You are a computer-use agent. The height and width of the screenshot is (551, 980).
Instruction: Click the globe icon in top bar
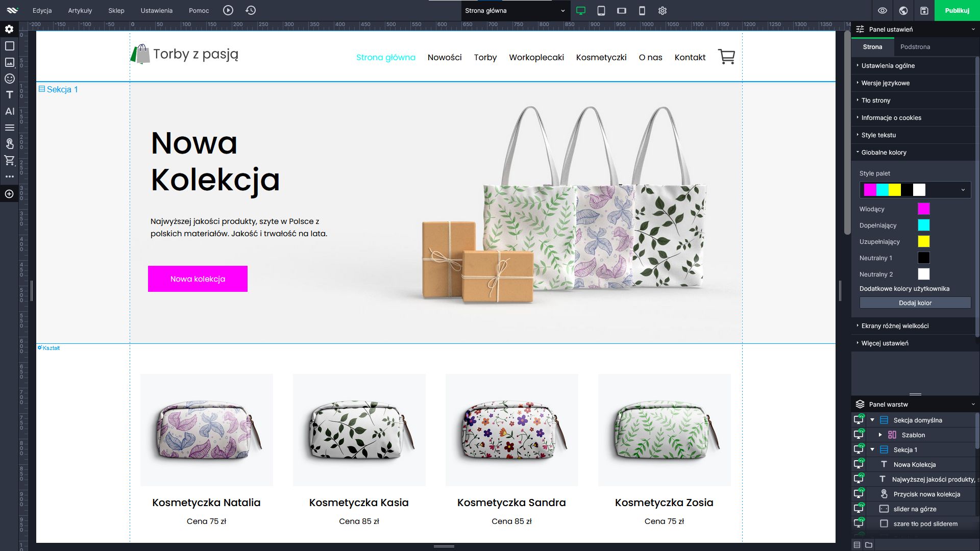pyautogui.click(x=903, y=11)
